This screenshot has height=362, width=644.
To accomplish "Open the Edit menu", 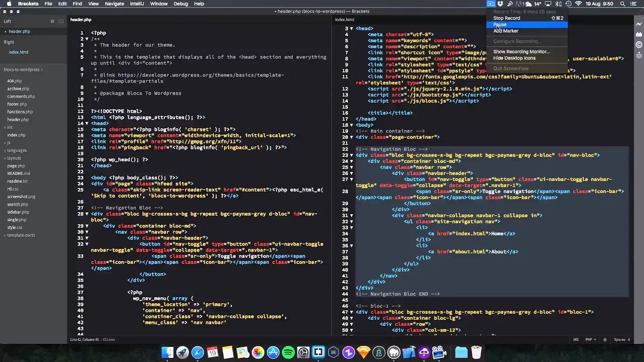I will coord(62,4).
